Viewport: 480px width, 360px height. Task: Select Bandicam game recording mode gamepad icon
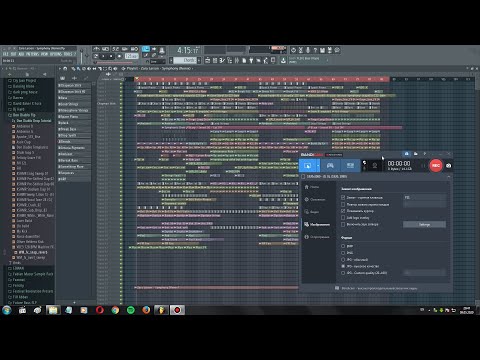[x=330, y=165]
